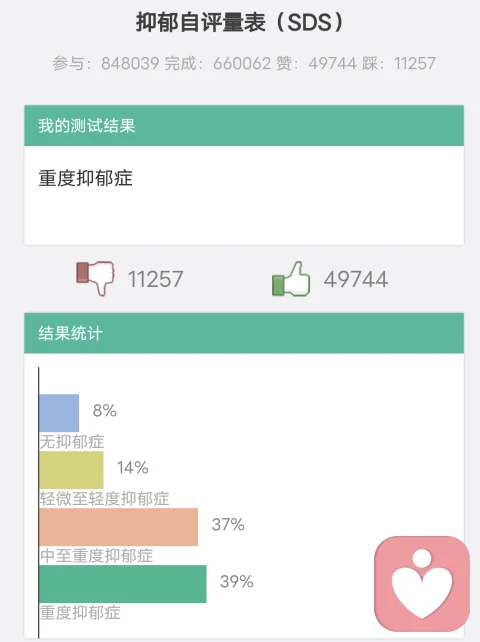Viewport: 480px width, 642px height.
Task: Click the green 39% bar
Action: point(123,584)
